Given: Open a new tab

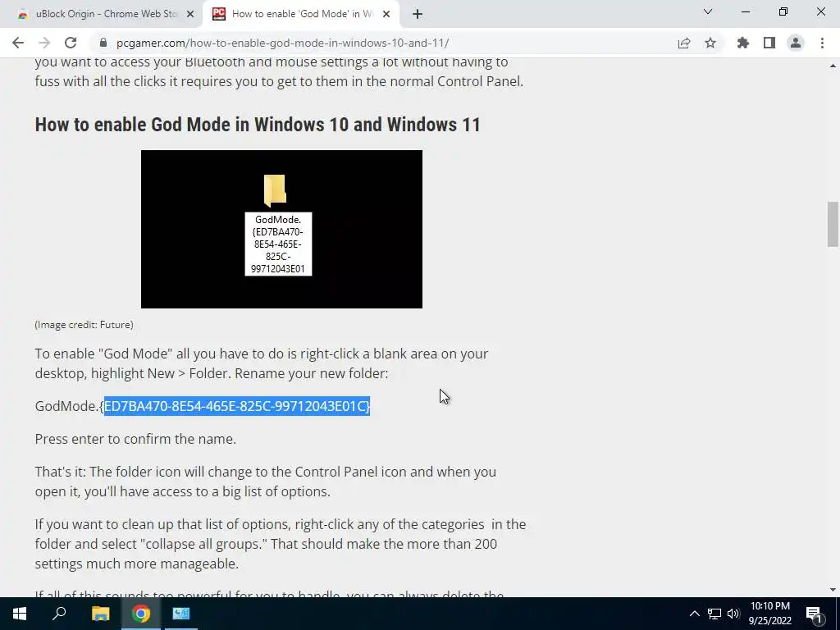Looking at the screenshot, I should click(x=418, y=15).
